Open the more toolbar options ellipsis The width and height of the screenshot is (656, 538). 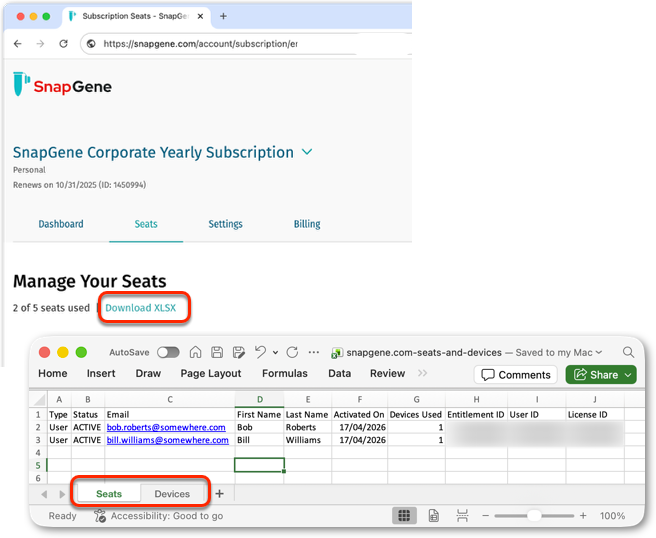314,352
